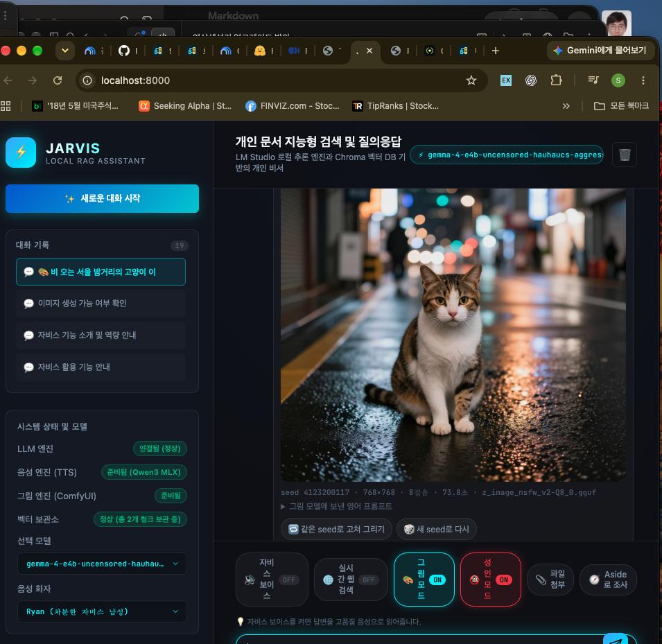Click the user photo in the background window
662x644 pixels.
coord(616,24)
